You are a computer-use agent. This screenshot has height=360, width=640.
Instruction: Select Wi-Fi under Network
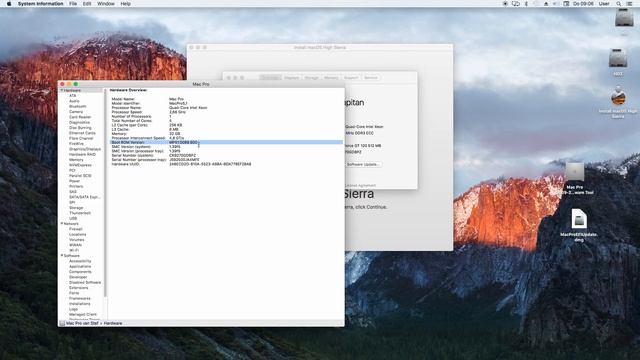click(74, 250)
